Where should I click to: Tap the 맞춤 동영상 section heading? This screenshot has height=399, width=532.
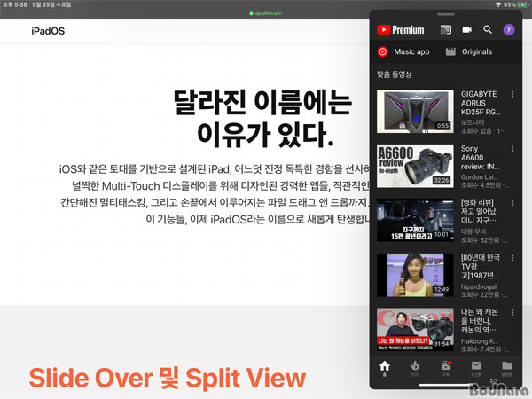pyautogui.click(x=395, y=74)
